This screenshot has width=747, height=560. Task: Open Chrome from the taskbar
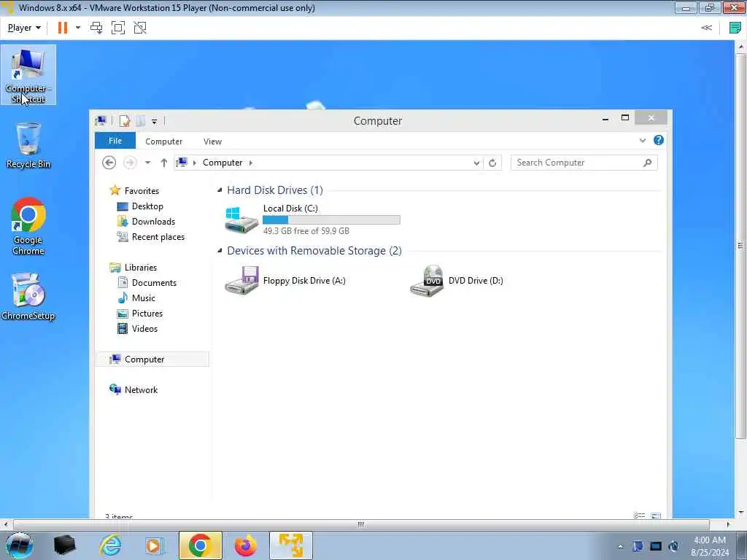click(200, 545)
